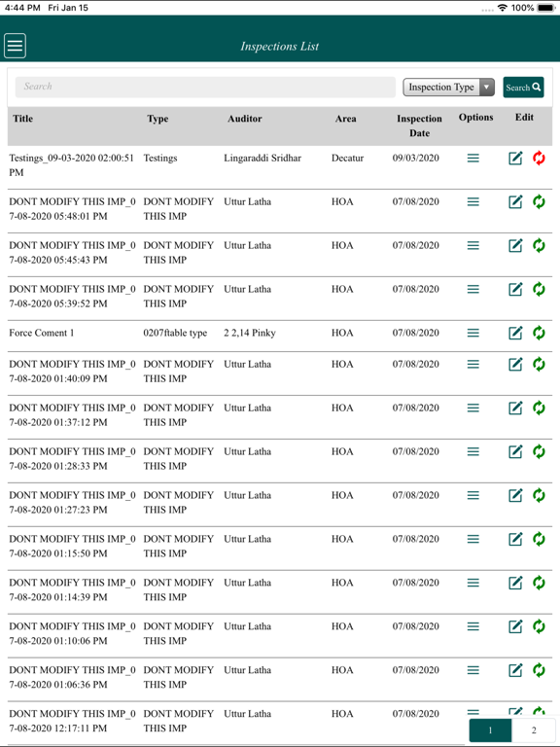Edit the inspection dated 01:37:12 PM
Viewport: 560px width, 747px height.
(515, 408)
